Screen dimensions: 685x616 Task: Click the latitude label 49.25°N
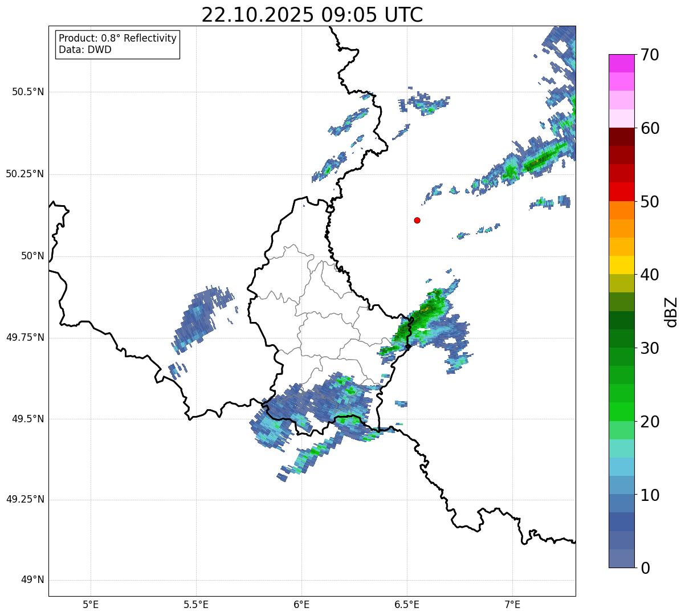point(25,500)
